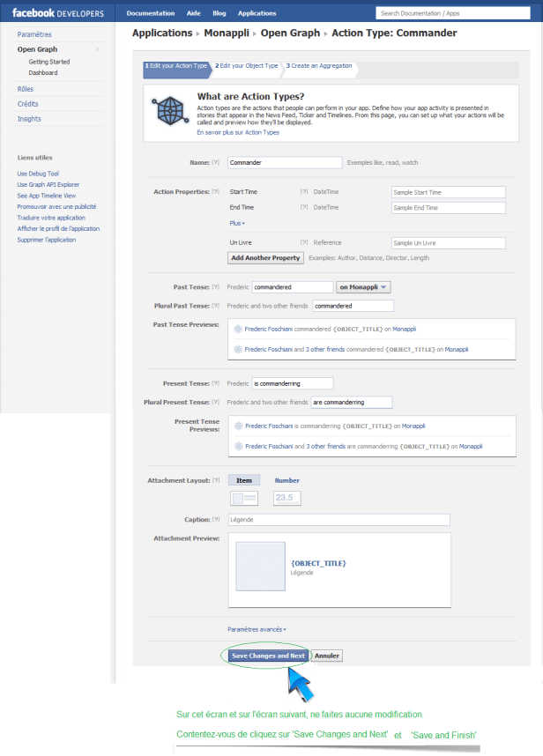Expand the Plus properties menu
543x756 pixels.
pos(237,223)
